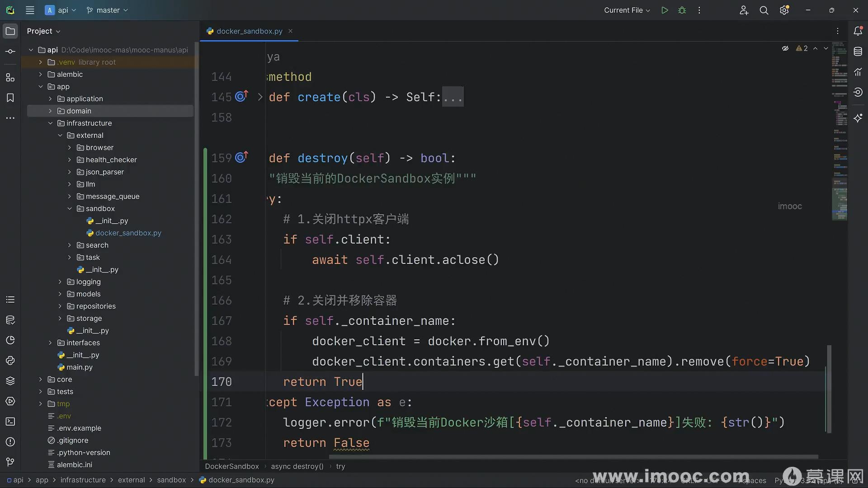Image resolution: width=868 pixels, height=488 pixels.
Task: Click the Debug bug icon
Action: click(x=682, y=10)
